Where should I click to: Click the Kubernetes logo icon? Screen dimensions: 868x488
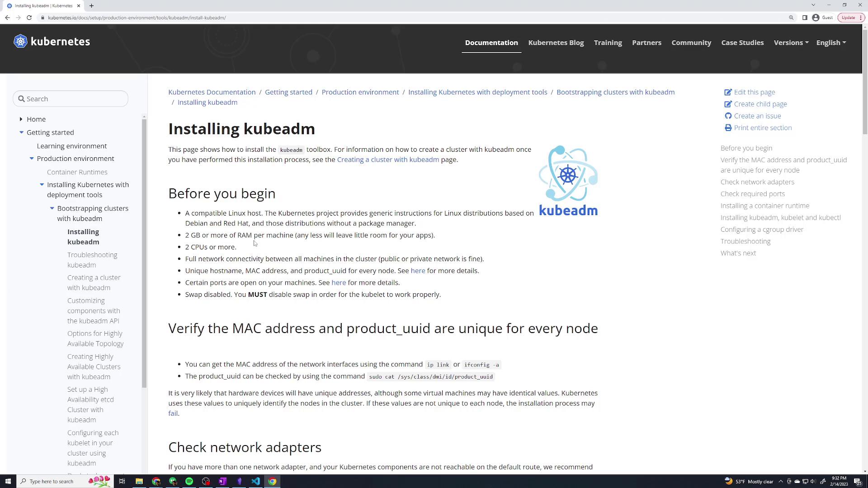[20, 41]
